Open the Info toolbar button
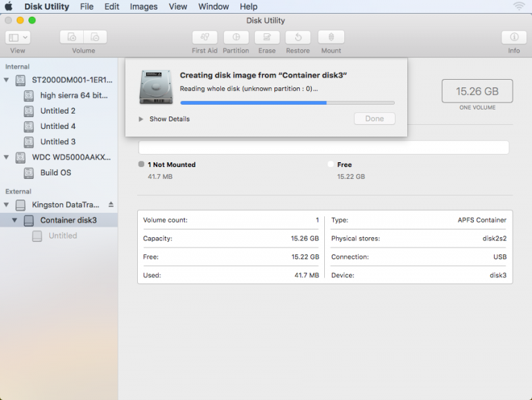 click(x=514, y=37)
